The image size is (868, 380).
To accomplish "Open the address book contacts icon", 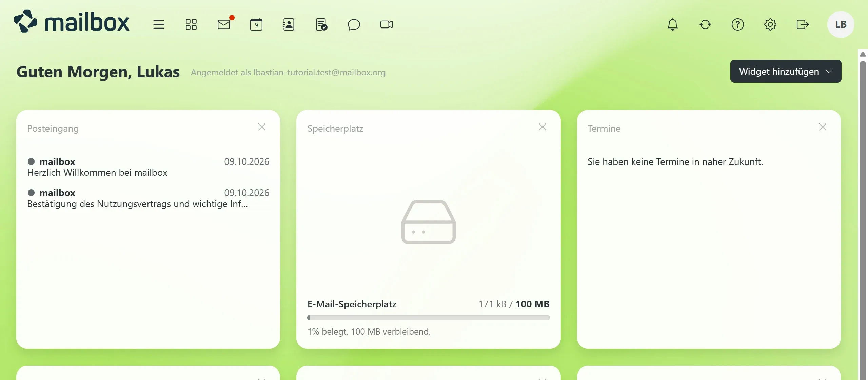I will pos(289,24).
